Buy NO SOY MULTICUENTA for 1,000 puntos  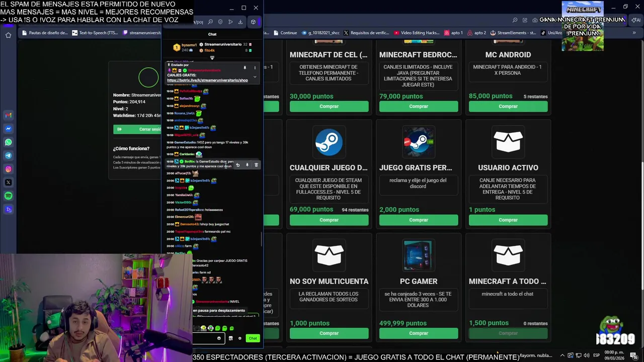point(329,333)
